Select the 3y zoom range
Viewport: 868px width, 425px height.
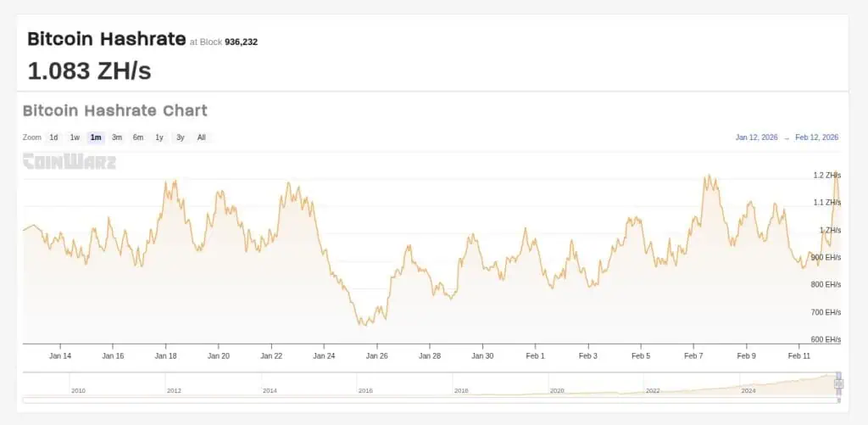(181, 137)
